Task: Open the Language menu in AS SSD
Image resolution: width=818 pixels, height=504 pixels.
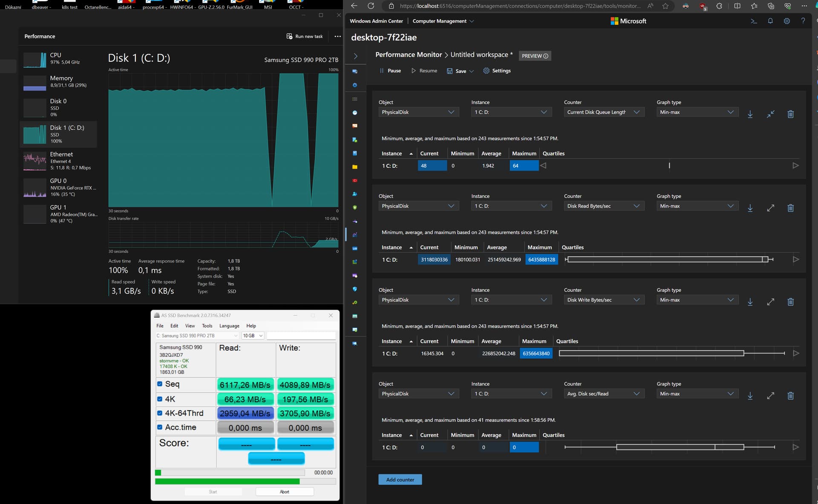Action: [x=229, y=326]
